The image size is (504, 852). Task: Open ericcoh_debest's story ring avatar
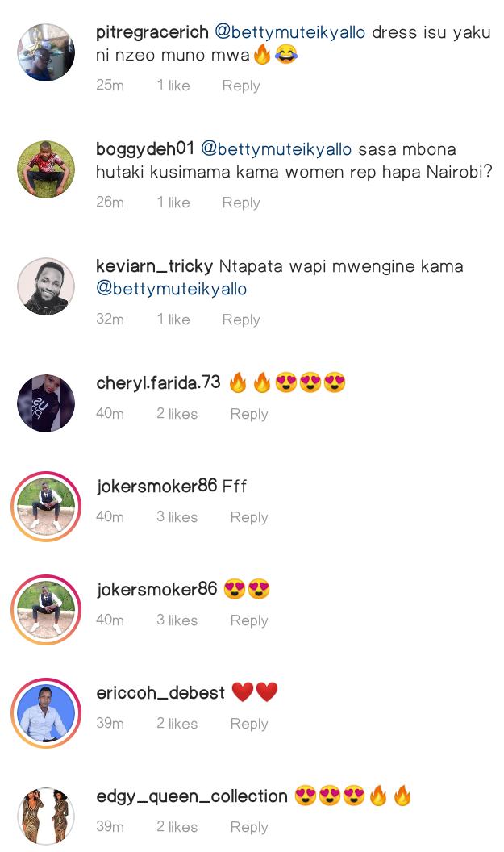[46, 713]
